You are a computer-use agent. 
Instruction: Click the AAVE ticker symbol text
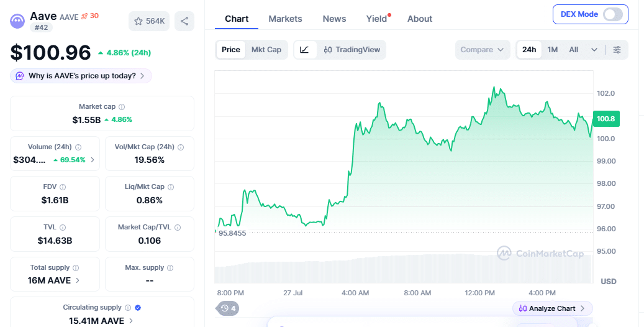tap(68, 17)
